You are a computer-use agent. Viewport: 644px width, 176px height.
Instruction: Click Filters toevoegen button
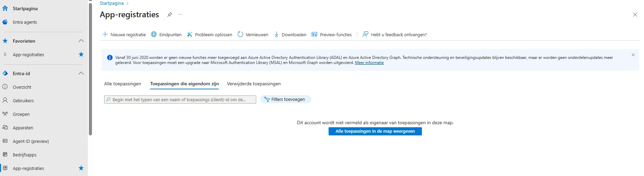click(286, 99)
